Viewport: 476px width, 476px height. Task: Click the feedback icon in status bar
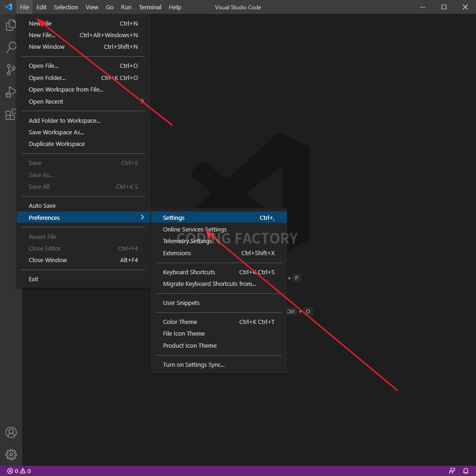452,471
